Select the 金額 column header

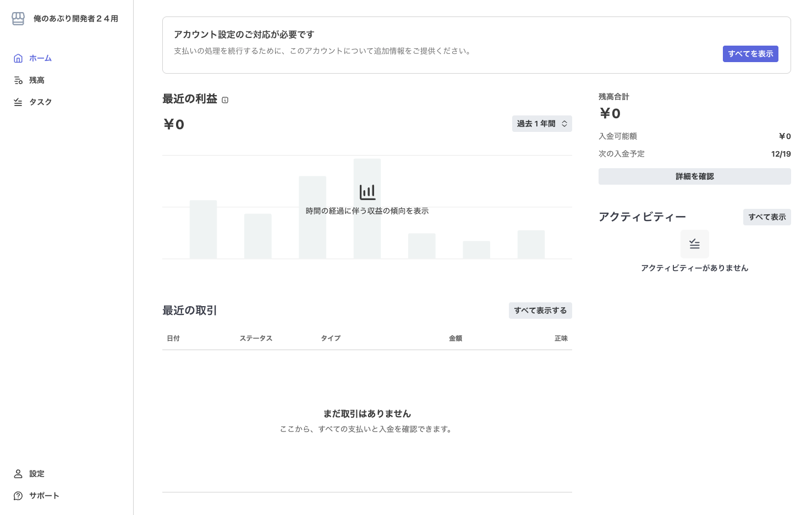click(456, 338)
